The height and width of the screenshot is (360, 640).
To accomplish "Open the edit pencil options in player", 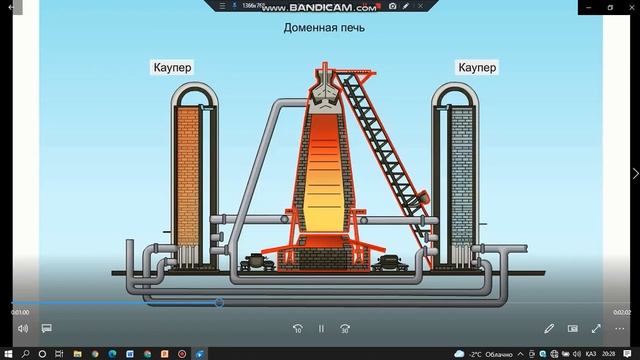I will (549, 328).
